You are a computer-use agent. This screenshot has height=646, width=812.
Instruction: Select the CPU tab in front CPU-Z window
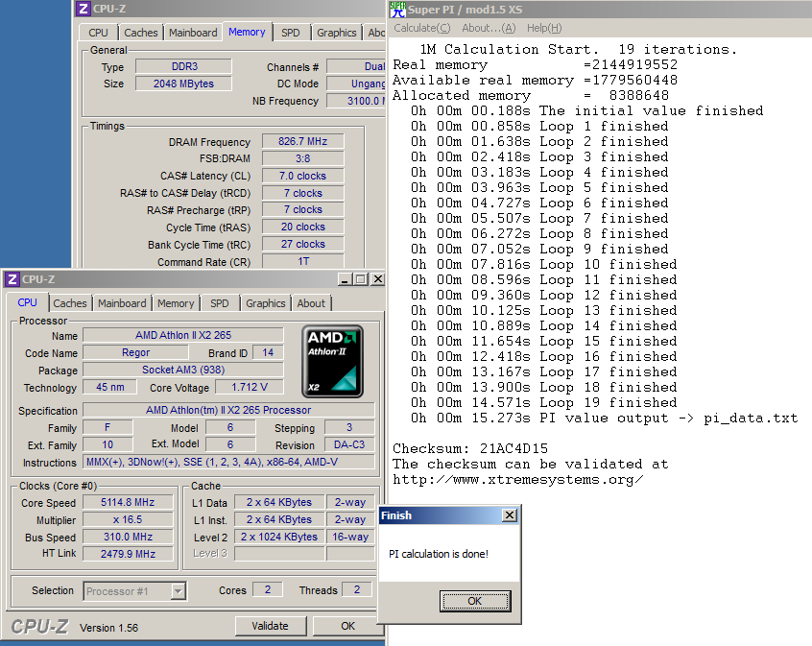(x=28, y=302)
